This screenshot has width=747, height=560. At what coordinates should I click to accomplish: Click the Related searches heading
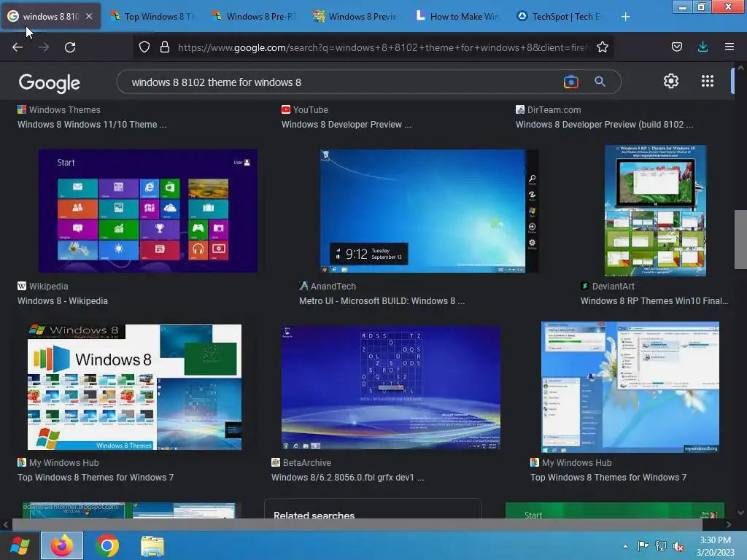click(314, 515)
